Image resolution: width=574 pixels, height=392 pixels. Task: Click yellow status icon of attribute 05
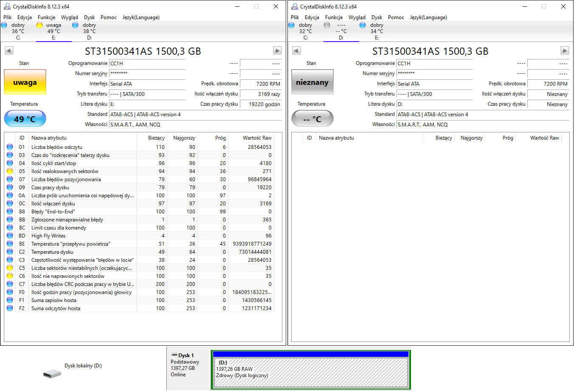point(10,171)
